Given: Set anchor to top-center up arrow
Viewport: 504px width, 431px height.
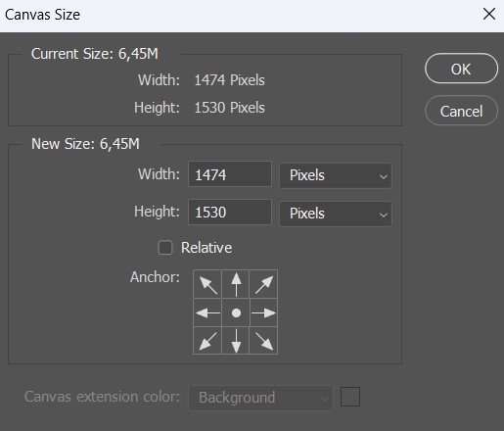Looking at the screenshot, I should [236, 284].
